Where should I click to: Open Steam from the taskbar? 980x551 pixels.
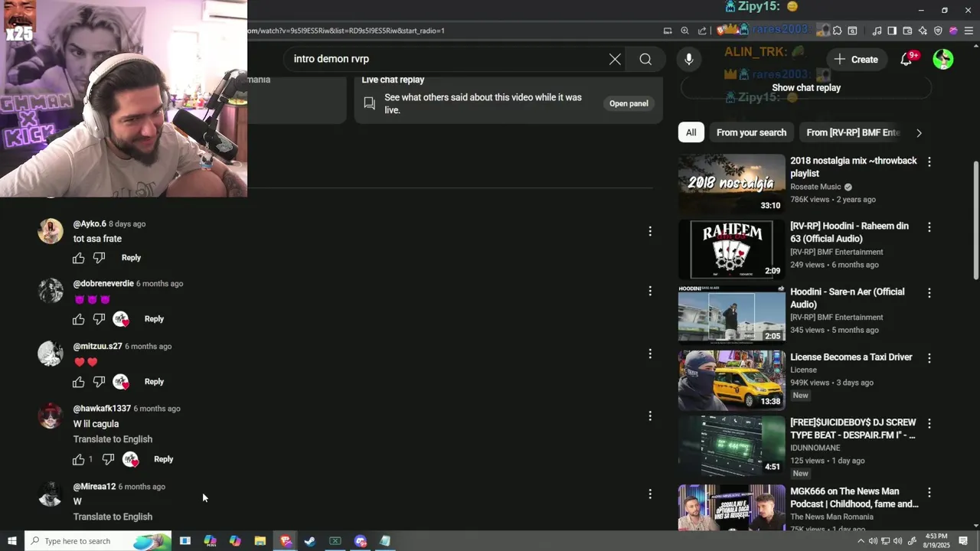(310, 541)
